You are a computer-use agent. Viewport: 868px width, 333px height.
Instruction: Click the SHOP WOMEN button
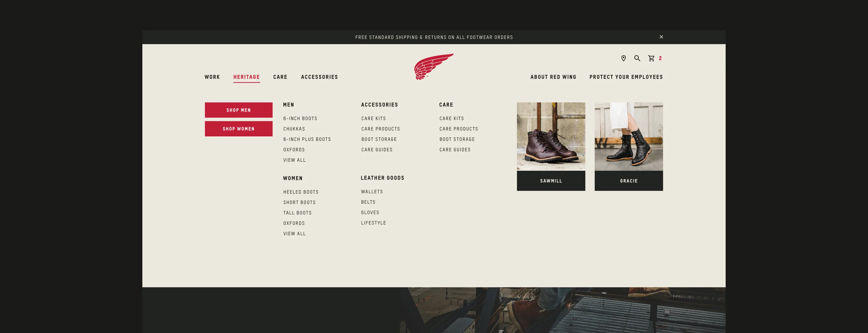[x=239, y=129]
